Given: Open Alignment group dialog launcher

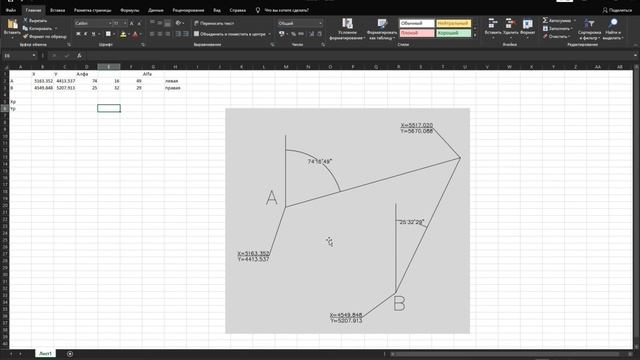Looking at the screenshot, I should point(272,44).
